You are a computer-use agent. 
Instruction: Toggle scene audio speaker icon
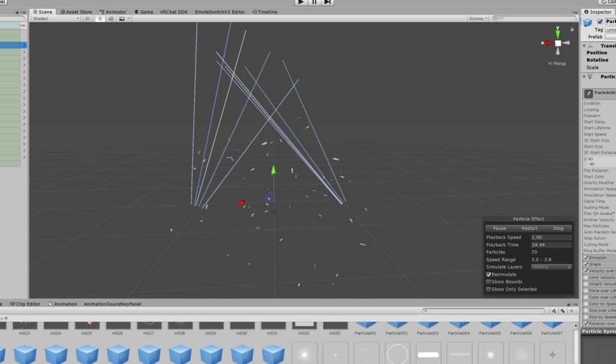tap(111, 19)
